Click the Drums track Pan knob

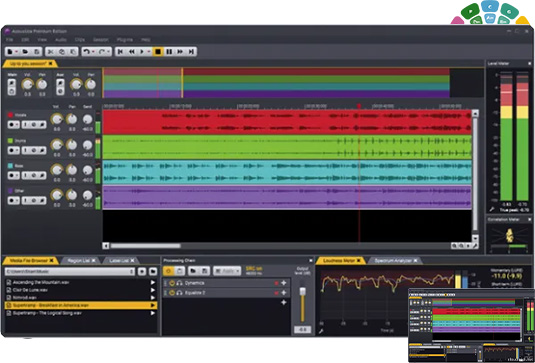(x=72, y=145)
